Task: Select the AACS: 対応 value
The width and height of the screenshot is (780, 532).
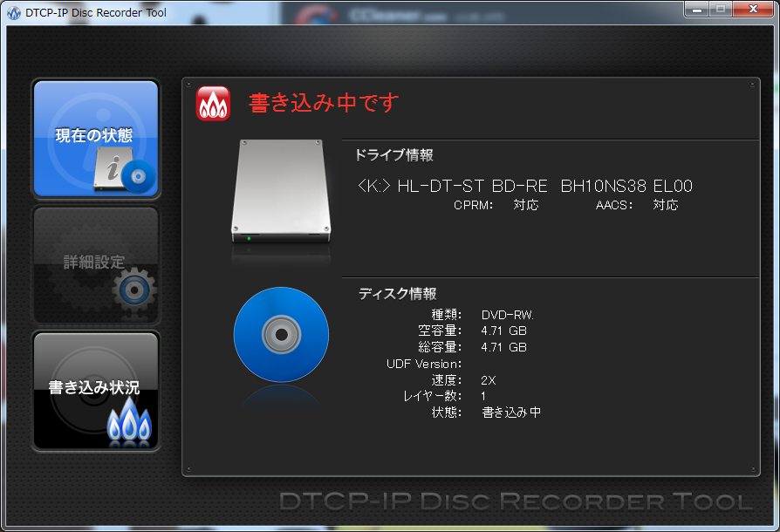Action: pyautogui.click(x=666, y=205)
